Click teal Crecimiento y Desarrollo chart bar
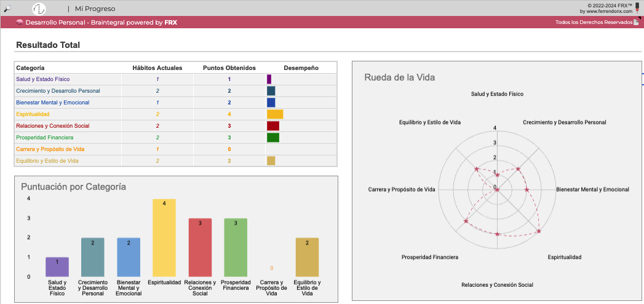 click(x=92, y=257)
